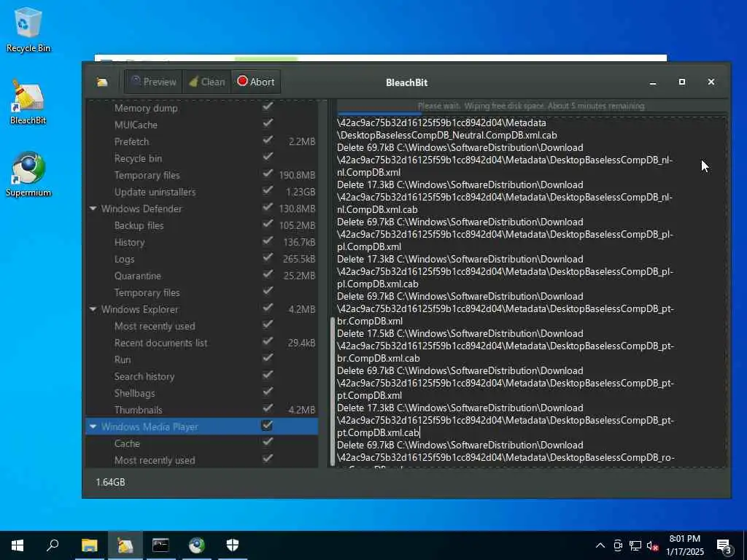Image resolution: width=747 pixels, height=560 pixels.
Task: Toggle the Windows Defender group checkbox
Action: (x=267, y=207)
